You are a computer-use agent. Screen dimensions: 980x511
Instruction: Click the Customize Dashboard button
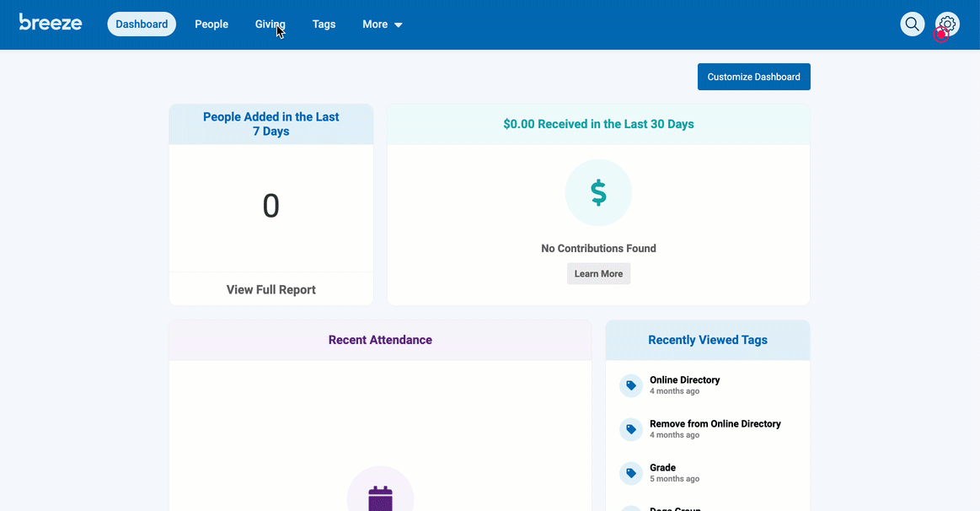pyautogui.click(x=754, y=77)
